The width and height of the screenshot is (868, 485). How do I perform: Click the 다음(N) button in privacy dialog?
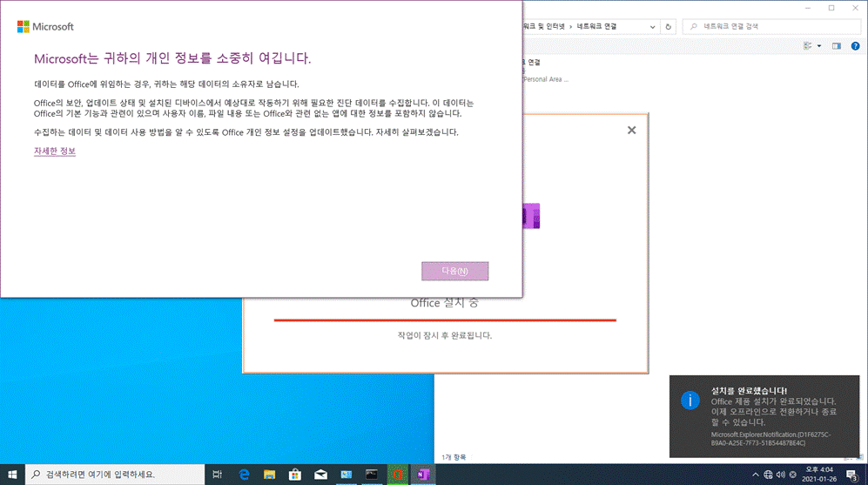click(x=454, y=271)
